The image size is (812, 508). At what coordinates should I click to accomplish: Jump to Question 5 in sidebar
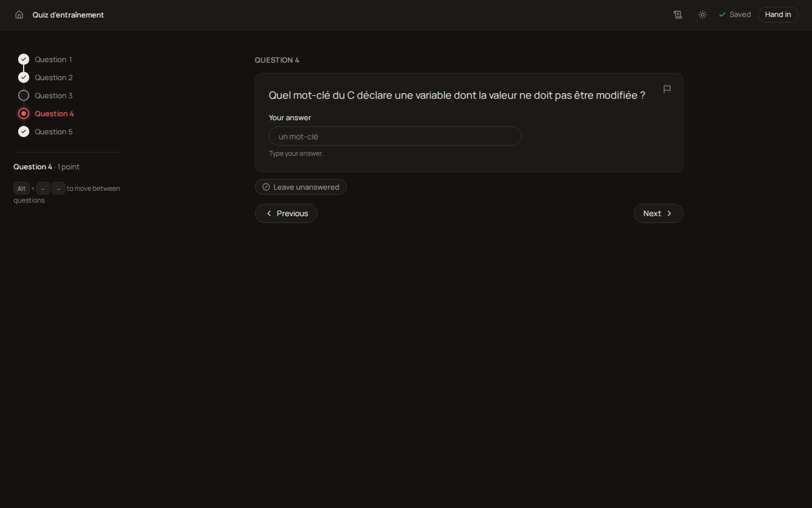45,132
